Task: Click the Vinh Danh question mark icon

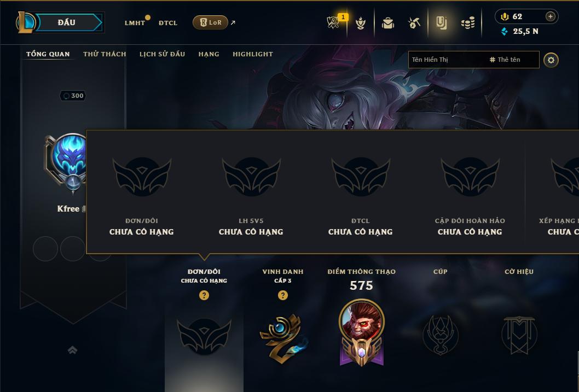Action: 283,295
